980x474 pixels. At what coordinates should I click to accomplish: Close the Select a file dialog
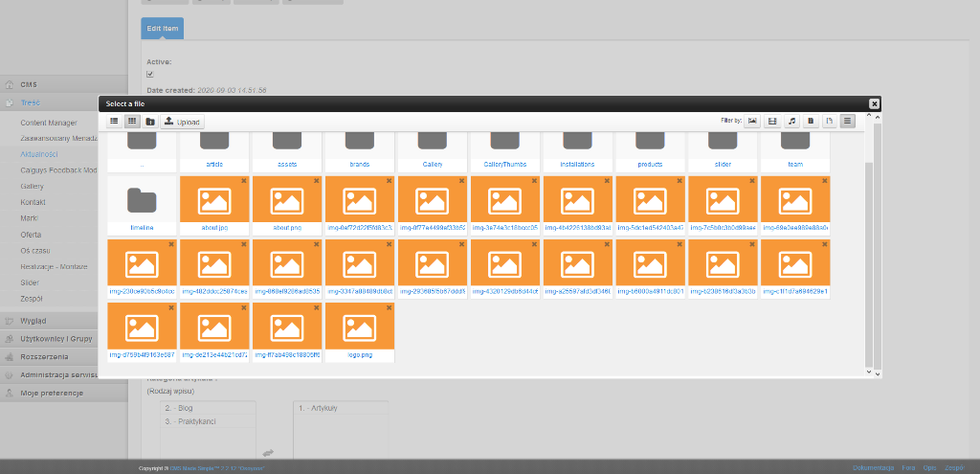[874, 103]
